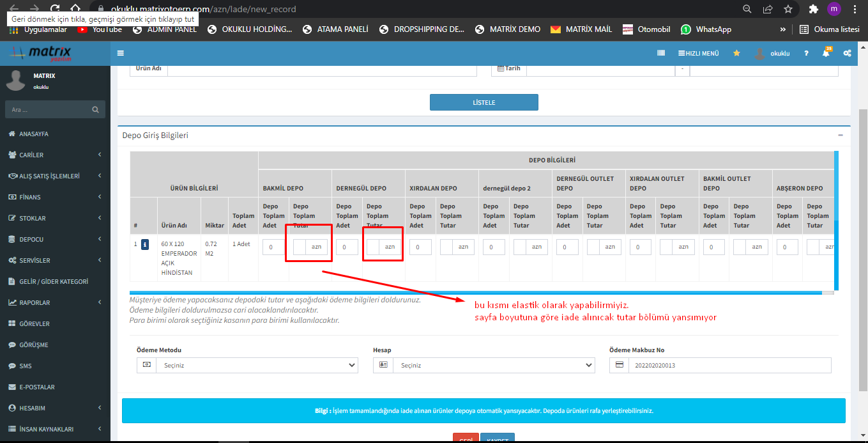Image resolution: width=868 pixels, height=443 pixels.
Task: Click the notification bell icon
Action: 826,54
